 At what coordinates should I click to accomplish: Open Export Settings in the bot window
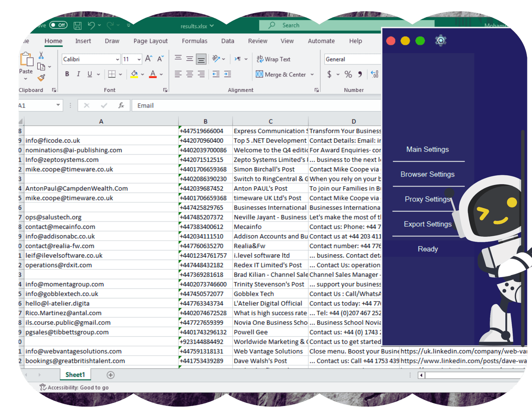[428, 224]
